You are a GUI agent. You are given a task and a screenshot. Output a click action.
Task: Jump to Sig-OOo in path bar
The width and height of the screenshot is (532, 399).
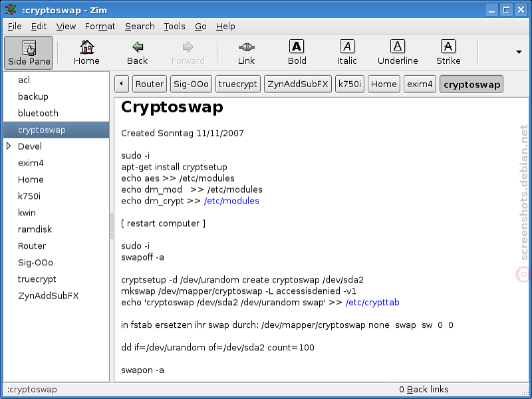191,84
